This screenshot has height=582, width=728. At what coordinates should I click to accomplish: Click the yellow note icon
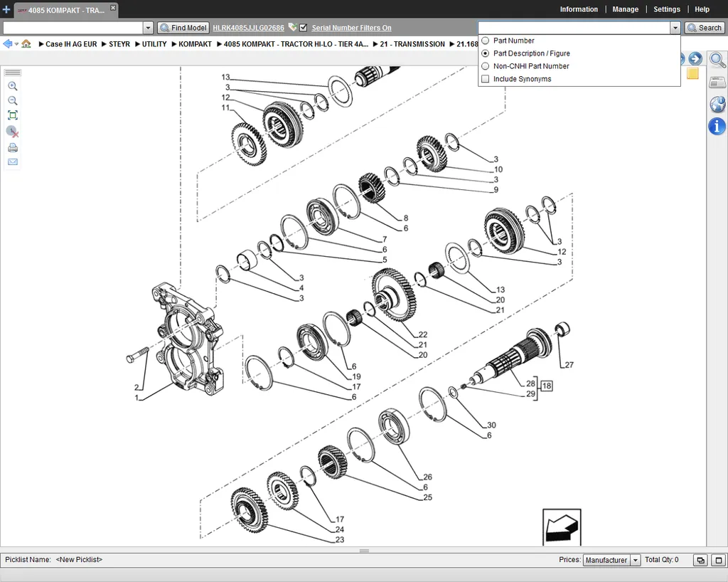[692, 73]
